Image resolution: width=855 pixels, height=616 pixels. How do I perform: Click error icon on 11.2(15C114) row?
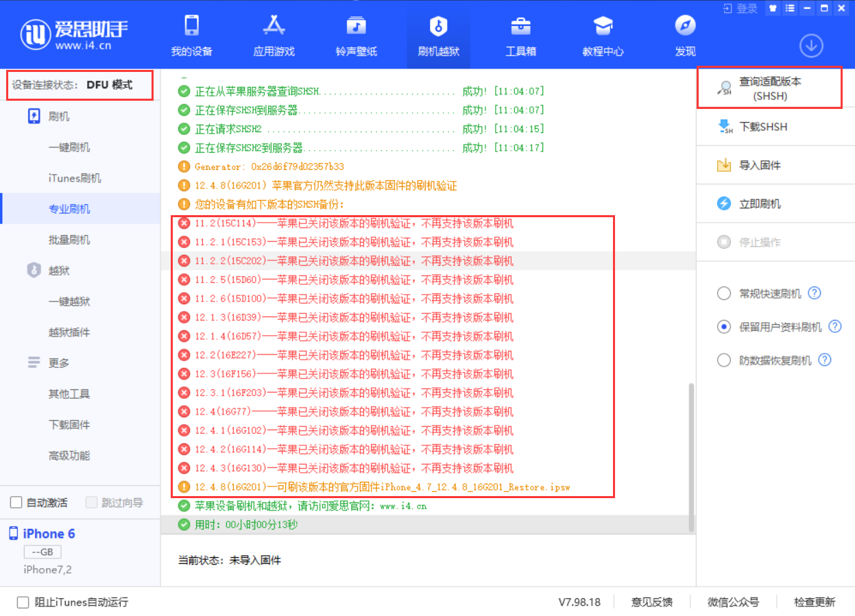click(x=184, y=223)
